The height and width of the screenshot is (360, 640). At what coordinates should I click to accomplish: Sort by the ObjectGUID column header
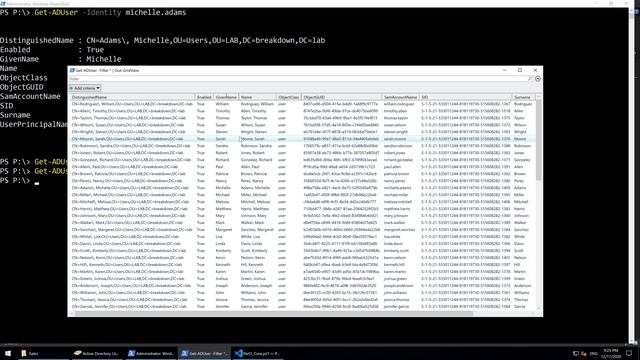click(341, 97)
